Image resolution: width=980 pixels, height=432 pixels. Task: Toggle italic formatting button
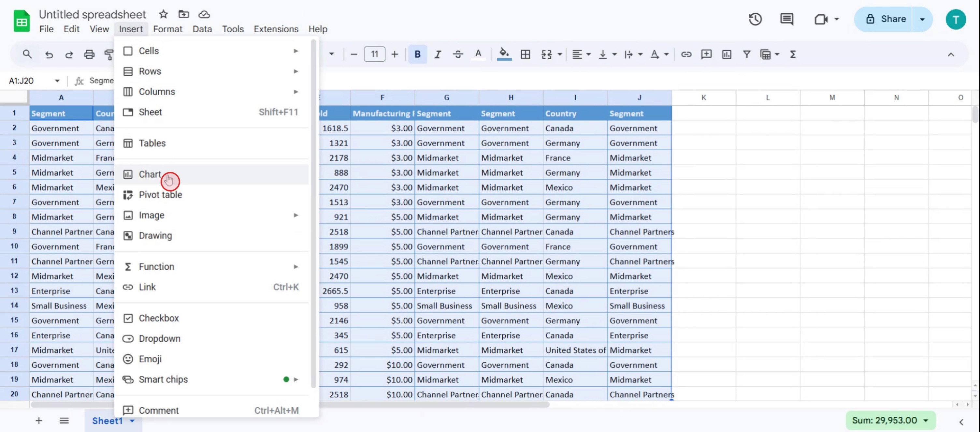coord(438,54)
